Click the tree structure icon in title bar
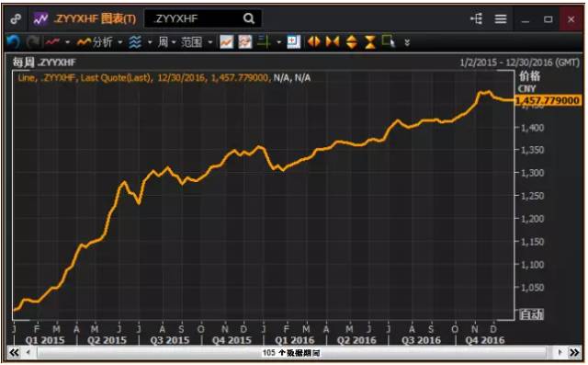The image size is (588, 365). tap(477, 18)
